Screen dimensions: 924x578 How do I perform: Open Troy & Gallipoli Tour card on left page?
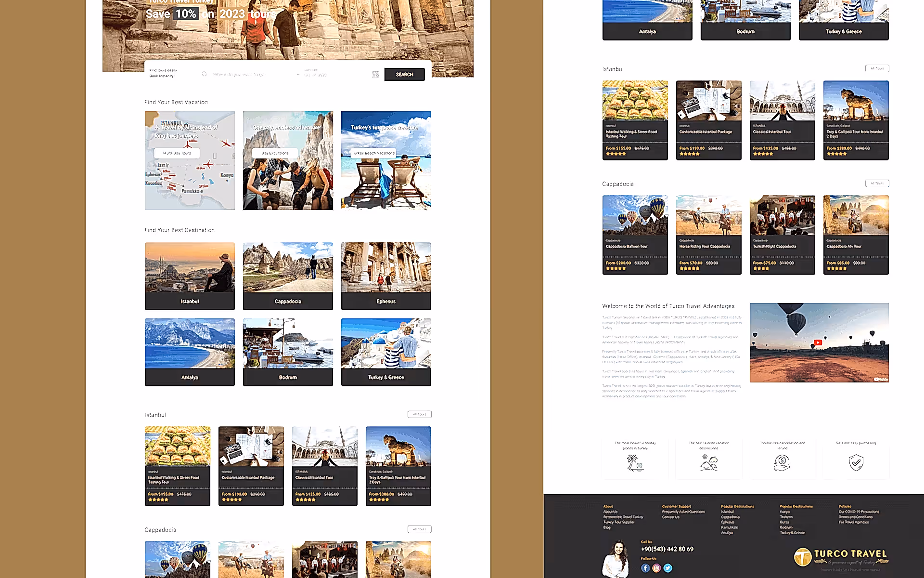(x=398, y=466)
